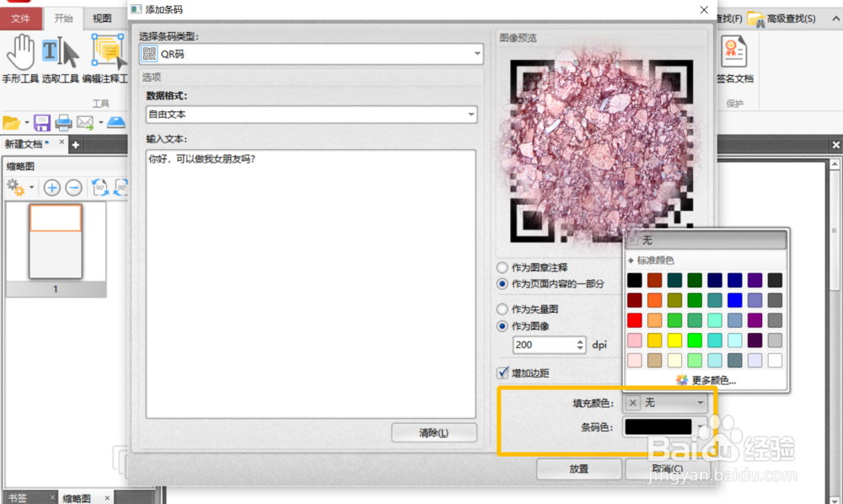
Task: Click the 清除(L) button
Action: [x=434, y=432]
